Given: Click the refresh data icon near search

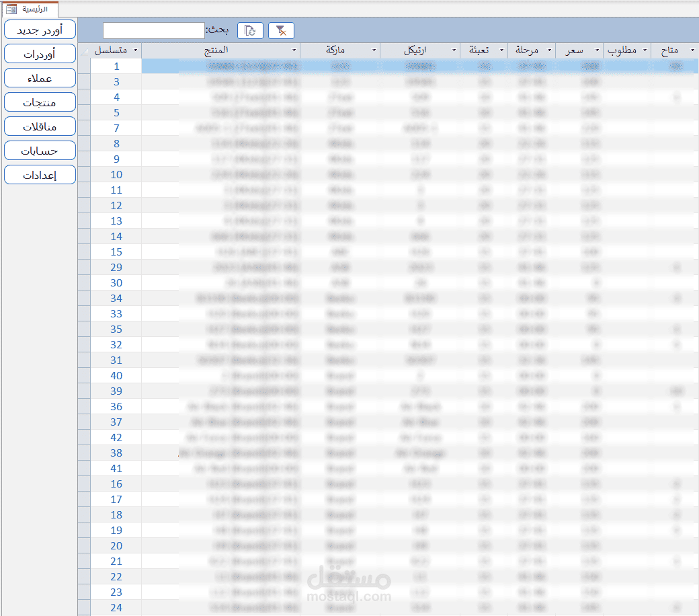Looking at the screenshot, I should [250, 31].
